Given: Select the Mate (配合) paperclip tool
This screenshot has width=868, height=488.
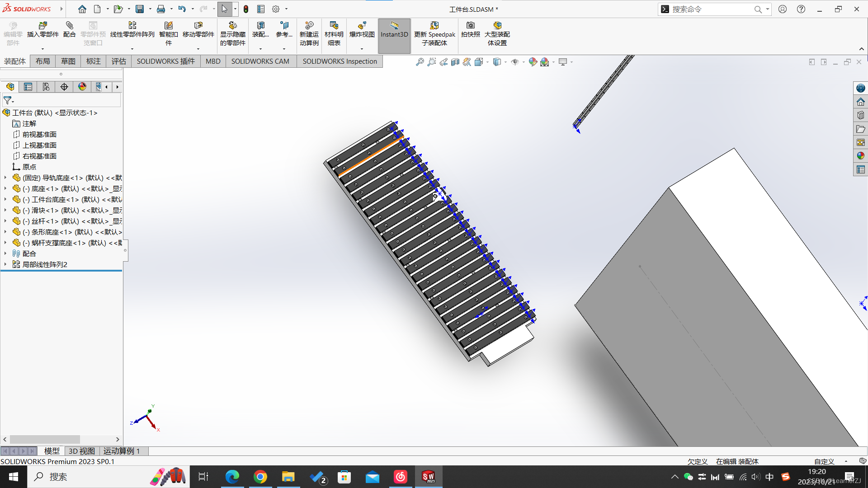Looking at the screenshot, I should [69, 26].
